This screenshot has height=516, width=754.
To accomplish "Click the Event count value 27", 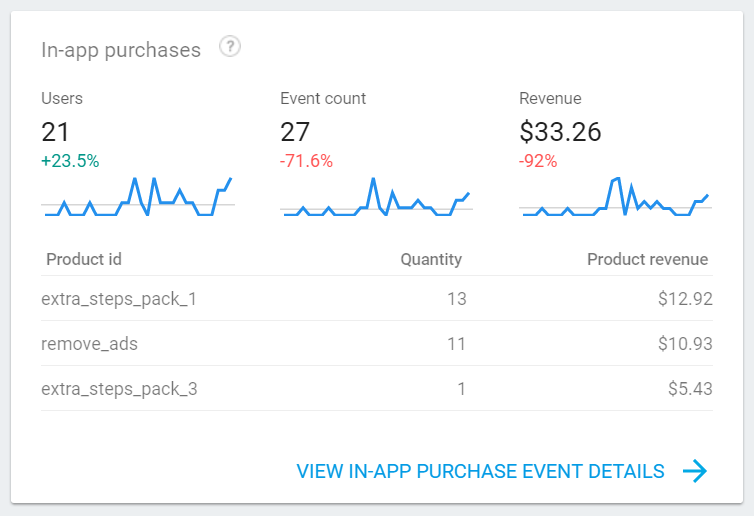I will click(295, 131).
